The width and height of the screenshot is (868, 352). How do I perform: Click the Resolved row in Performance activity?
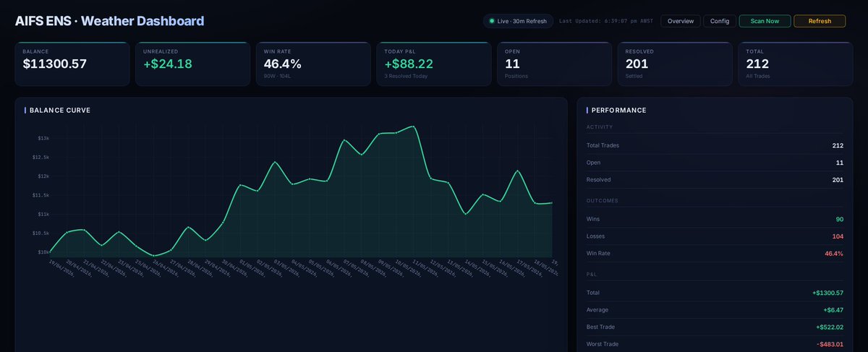point(715,179)
